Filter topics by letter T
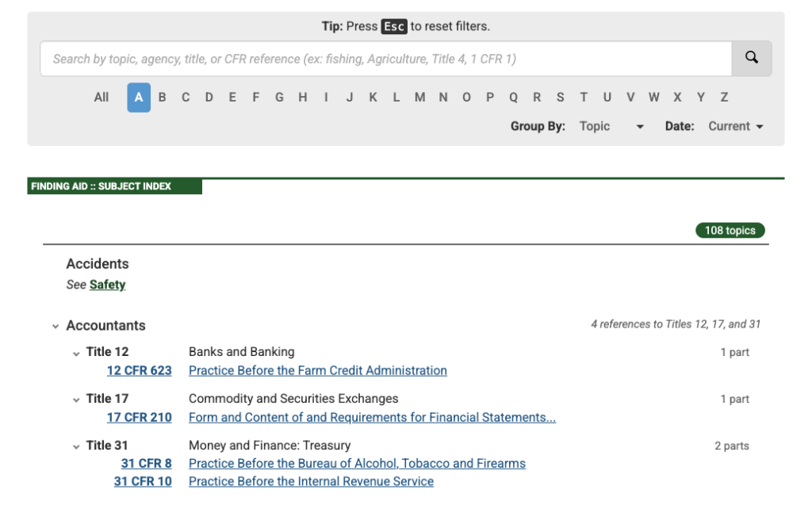The width and height of the screenshot is (812, 509). (584, 98)
